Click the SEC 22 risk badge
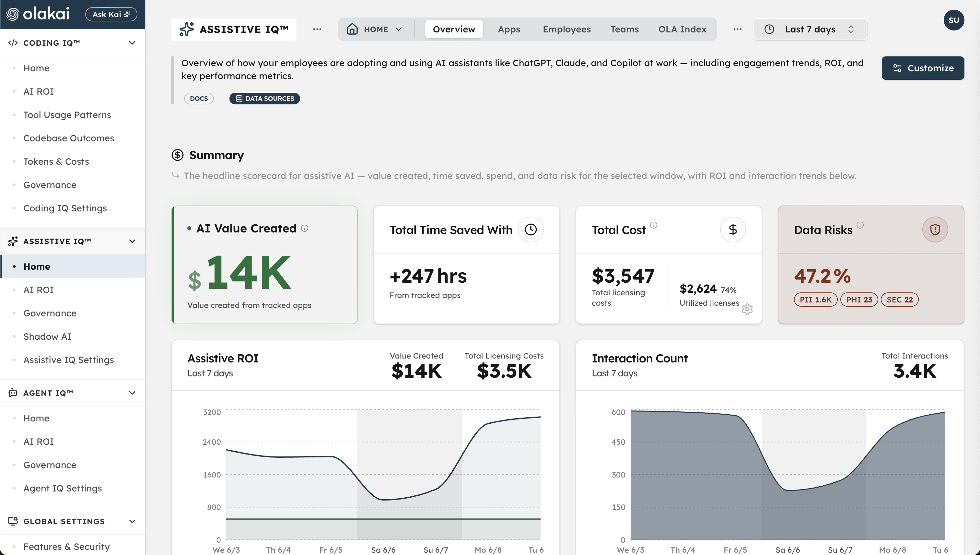The width and height of the screenshot is (980, 555). click(x=900, y=300)
